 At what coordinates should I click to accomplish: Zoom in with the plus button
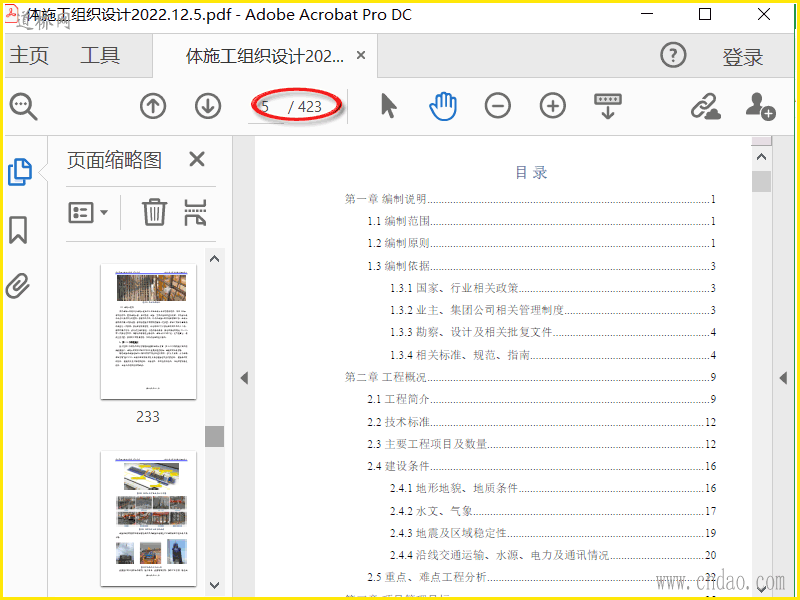pyautogui.click(x=553, y=106)
